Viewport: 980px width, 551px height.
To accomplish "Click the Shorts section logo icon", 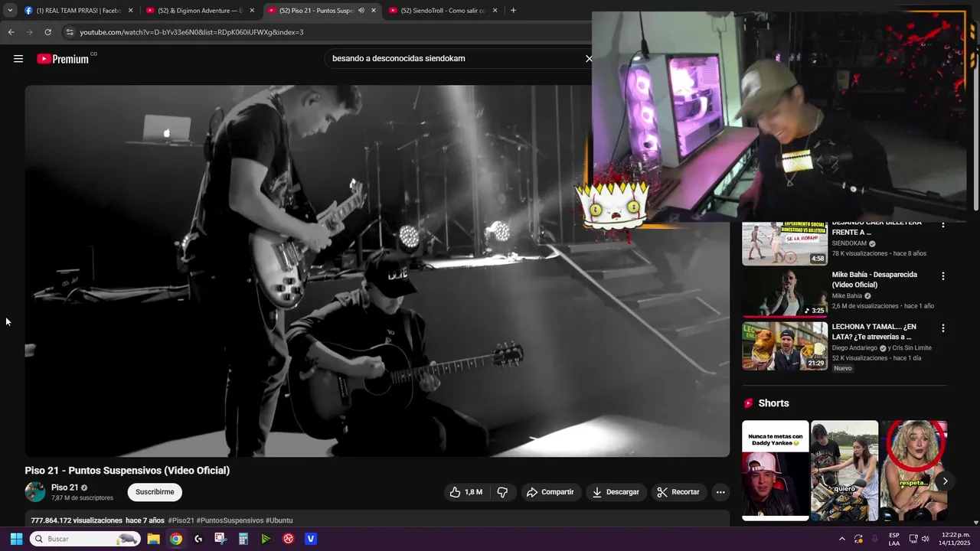I will [x=748, y=403].
